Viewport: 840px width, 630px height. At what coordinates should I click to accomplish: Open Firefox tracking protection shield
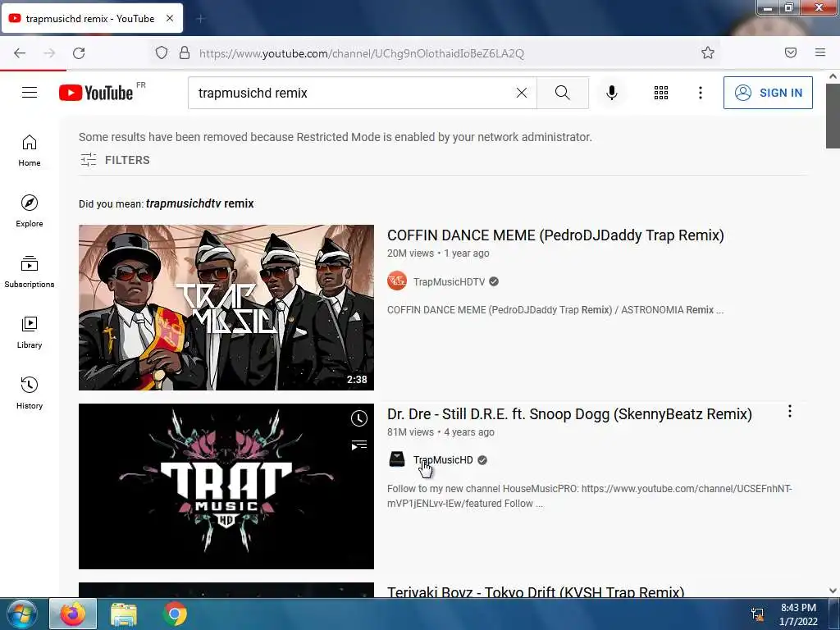coord(162,52)
